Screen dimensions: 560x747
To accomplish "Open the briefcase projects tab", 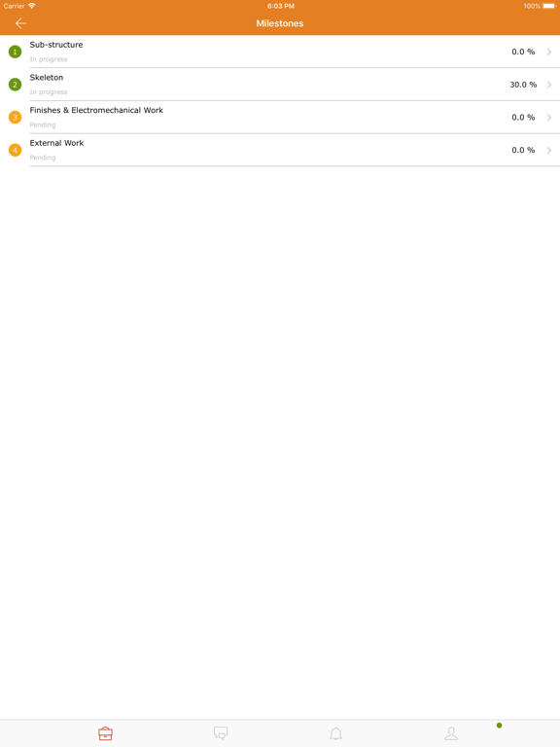I will coord(105,733).
